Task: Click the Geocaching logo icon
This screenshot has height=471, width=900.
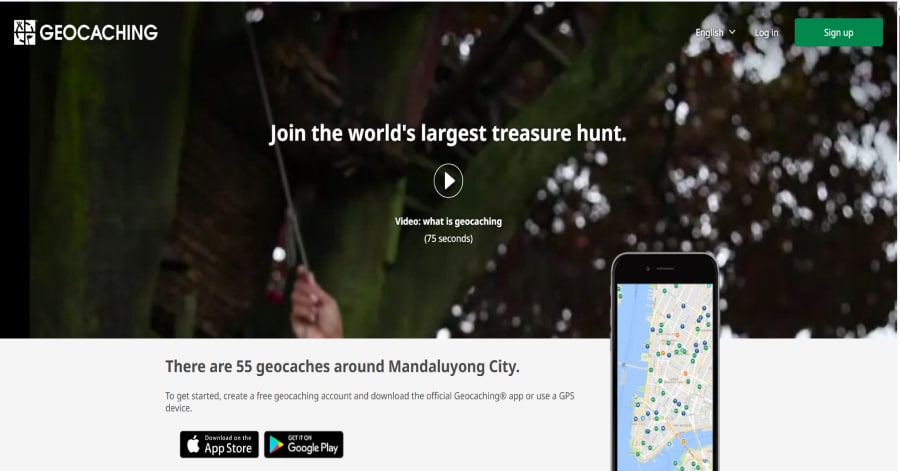Action: tap(25, 33)
